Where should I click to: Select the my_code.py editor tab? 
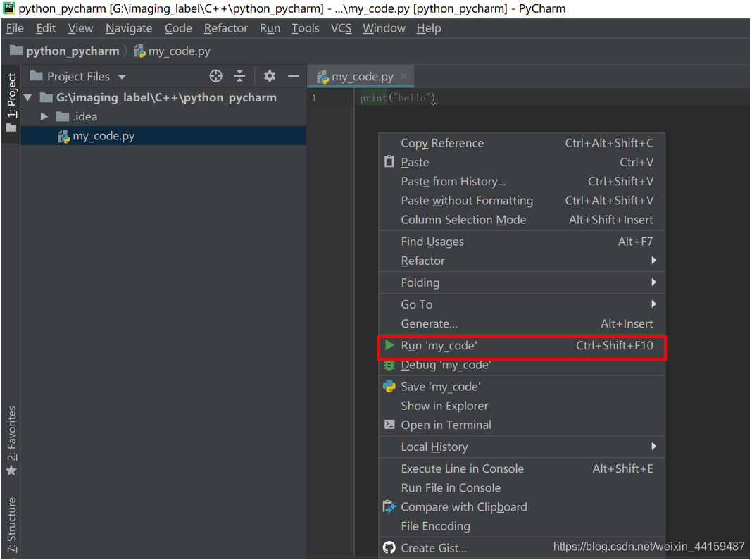coord(362,76)
